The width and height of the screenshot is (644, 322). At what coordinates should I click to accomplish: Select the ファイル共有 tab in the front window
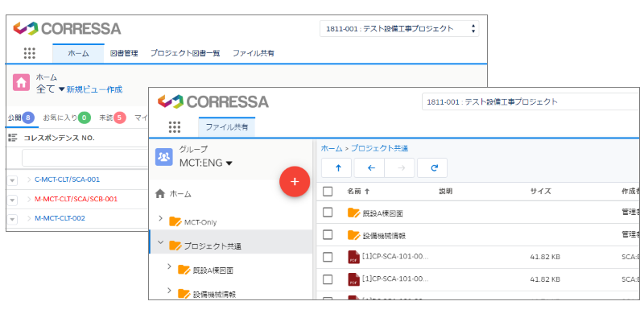[227, 127]
